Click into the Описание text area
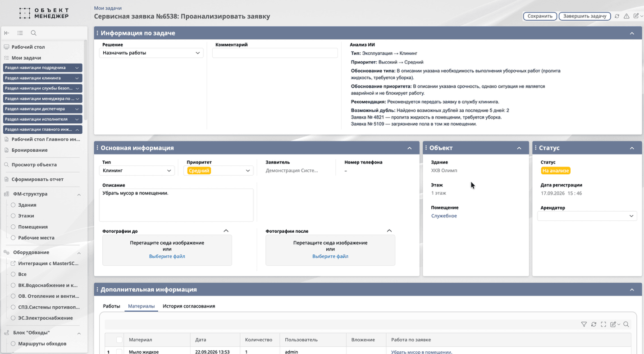 coord(176,205)
